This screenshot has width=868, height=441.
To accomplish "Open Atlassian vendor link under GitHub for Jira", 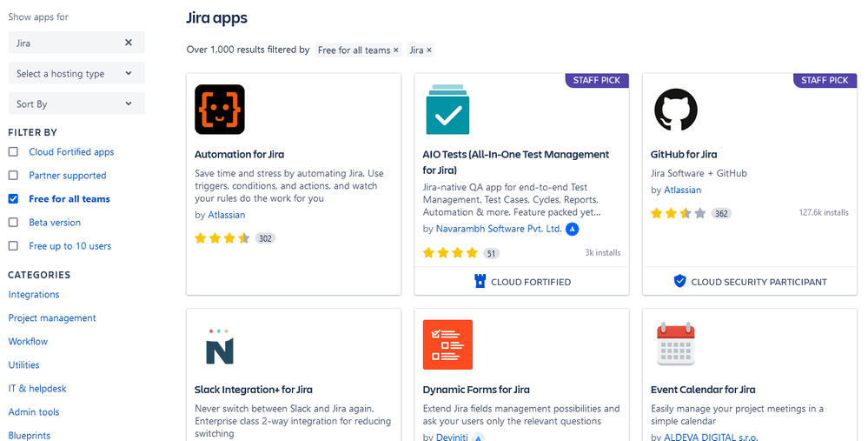I will coord(683,190).
